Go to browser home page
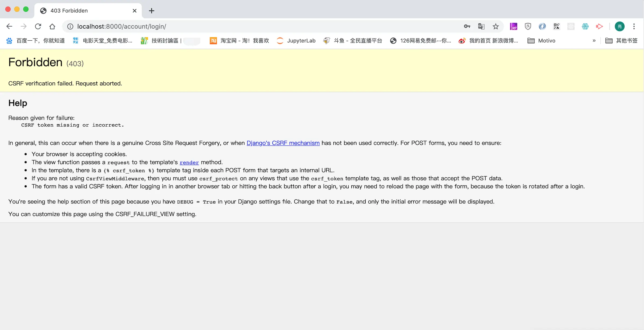Image resolution: width=644 pixels, height=330 pixels. coord(52,26)
